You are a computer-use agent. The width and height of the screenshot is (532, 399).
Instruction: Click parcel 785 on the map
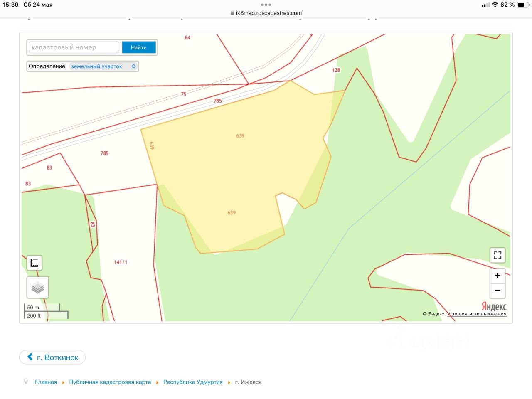104,153
